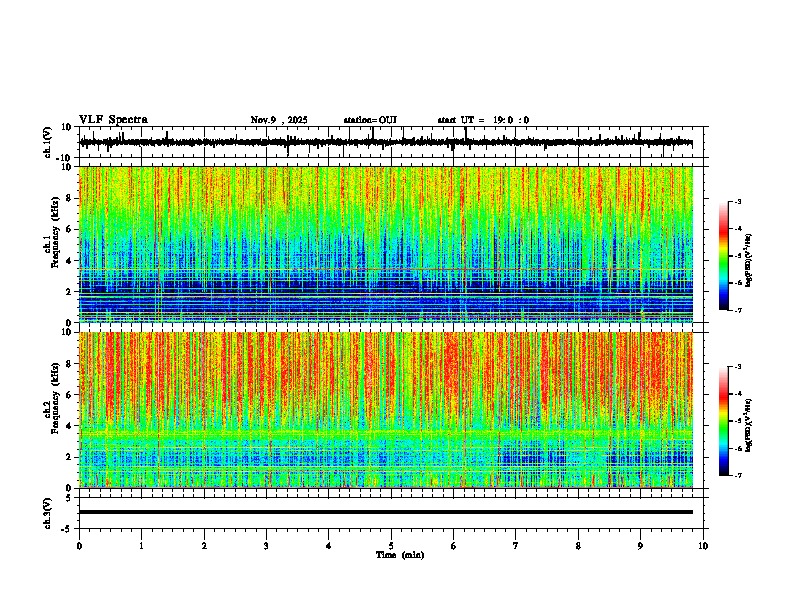Click tick label "3" on the time axis
Image resolution: width=792 pixels, height=612 pixels.
(266, 546)
